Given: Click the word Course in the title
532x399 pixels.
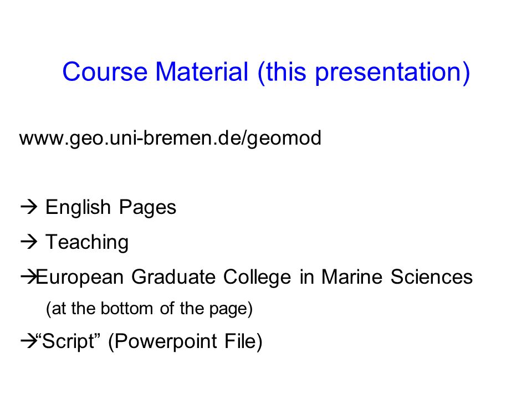Looking at the screenshot, I should [105, 72].
